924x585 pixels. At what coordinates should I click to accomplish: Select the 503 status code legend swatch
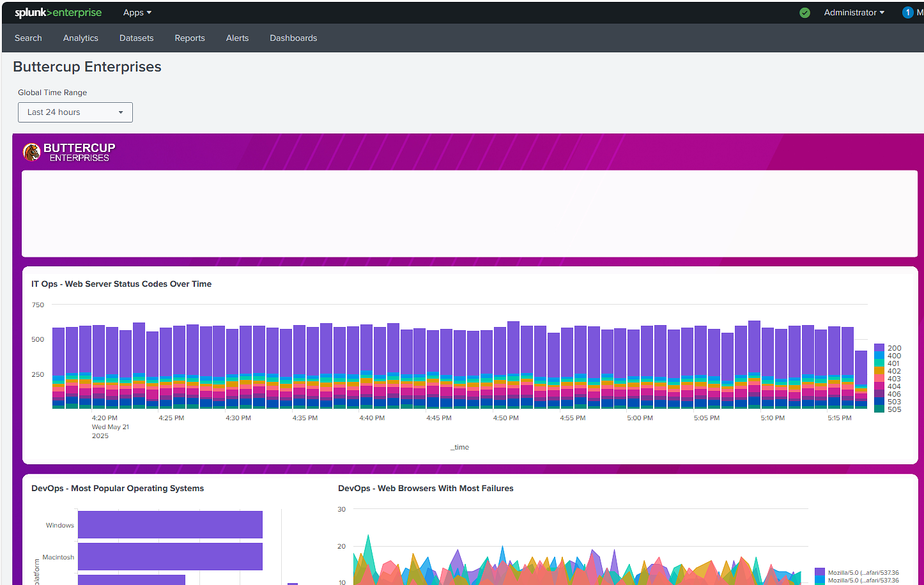point(879,402)
